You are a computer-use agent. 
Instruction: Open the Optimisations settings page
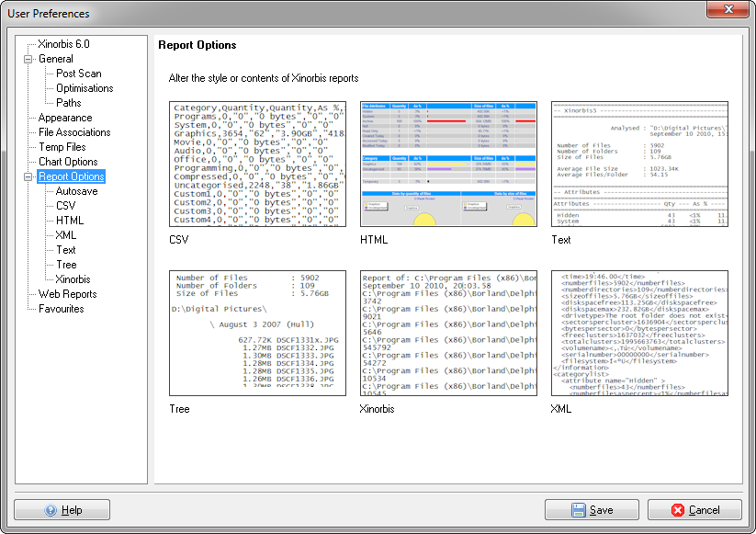85,88
